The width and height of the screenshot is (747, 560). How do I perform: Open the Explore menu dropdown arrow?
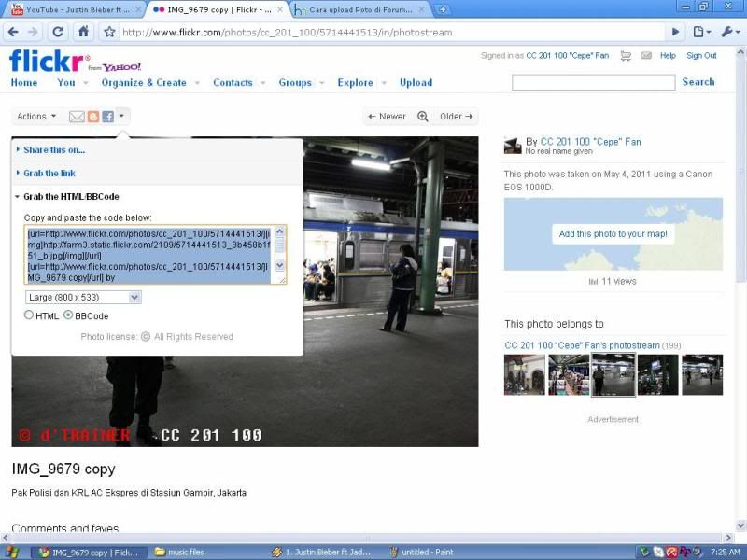click(384, 83)
